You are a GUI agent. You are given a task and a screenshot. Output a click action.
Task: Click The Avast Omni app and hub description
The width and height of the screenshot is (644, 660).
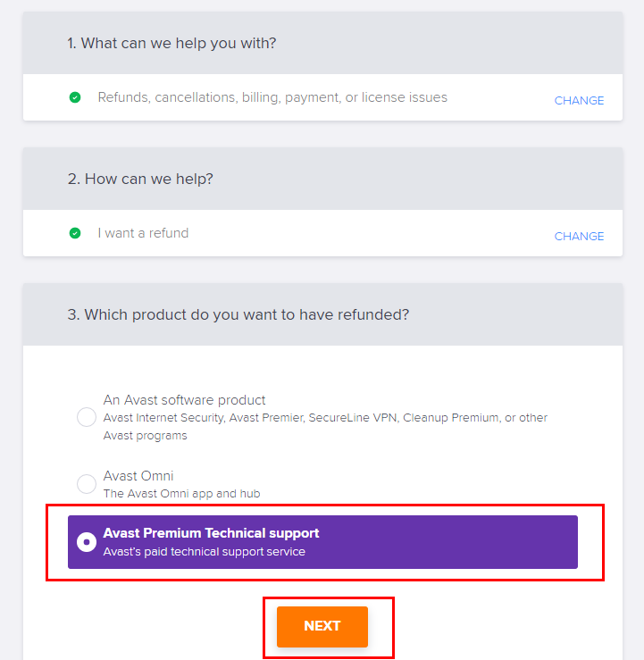click(182, 493)
